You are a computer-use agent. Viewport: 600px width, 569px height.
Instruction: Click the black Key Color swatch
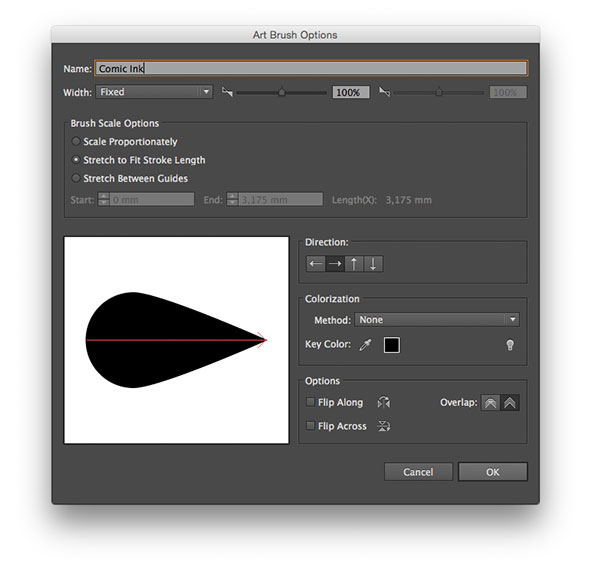(392, 345)
